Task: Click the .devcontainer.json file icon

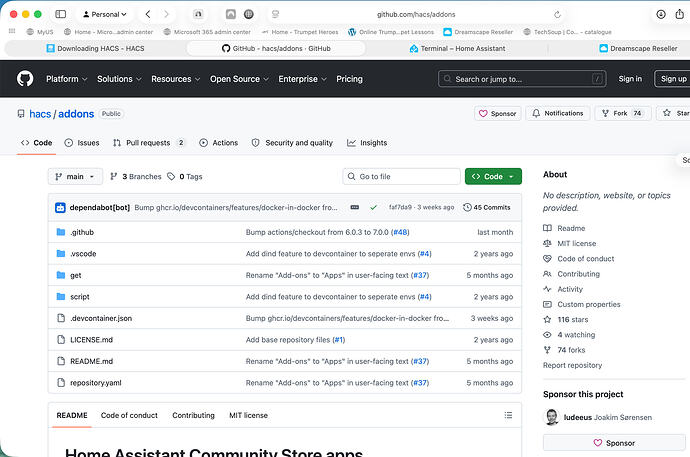Action: pos(61,318)
